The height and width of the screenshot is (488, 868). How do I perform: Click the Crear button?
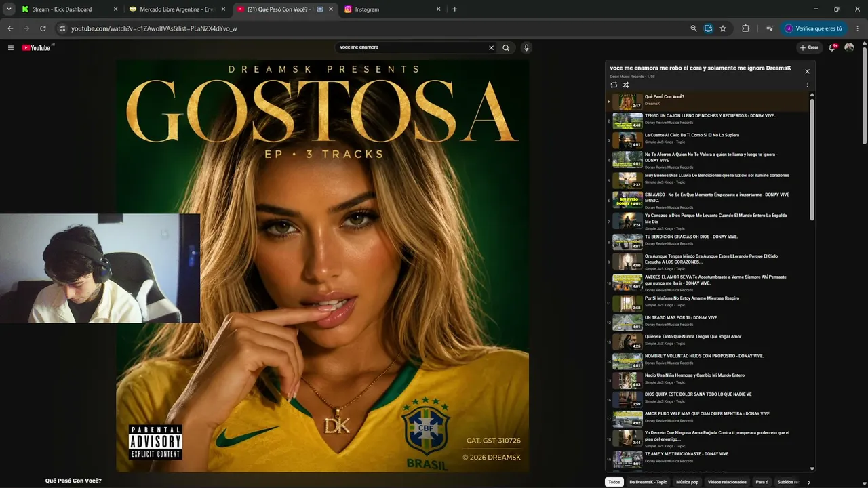pyautogui.click(x=810, y=47)
